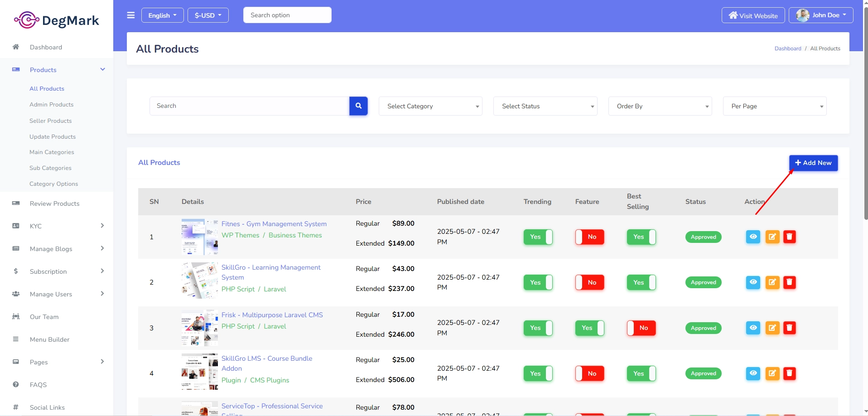Image resolution: width=868 pixels, height=416 pixels.
Task: Click the KYC id card icon
Action: [x=16, y=226]
